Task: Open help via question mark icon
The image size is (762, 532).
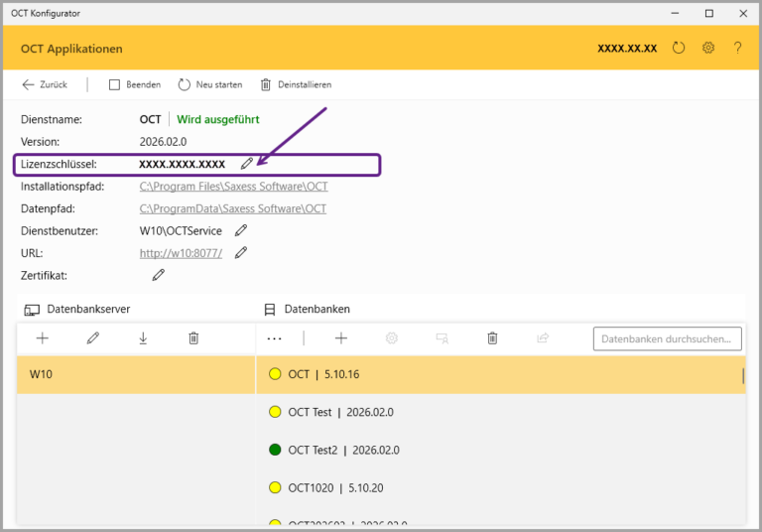Action: click(737, 48)
